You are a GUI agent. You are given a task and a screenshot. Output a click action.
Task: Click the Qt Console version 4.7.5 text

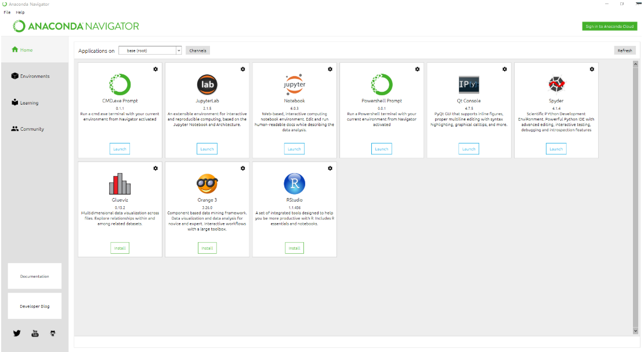click(x=469, y=109)
